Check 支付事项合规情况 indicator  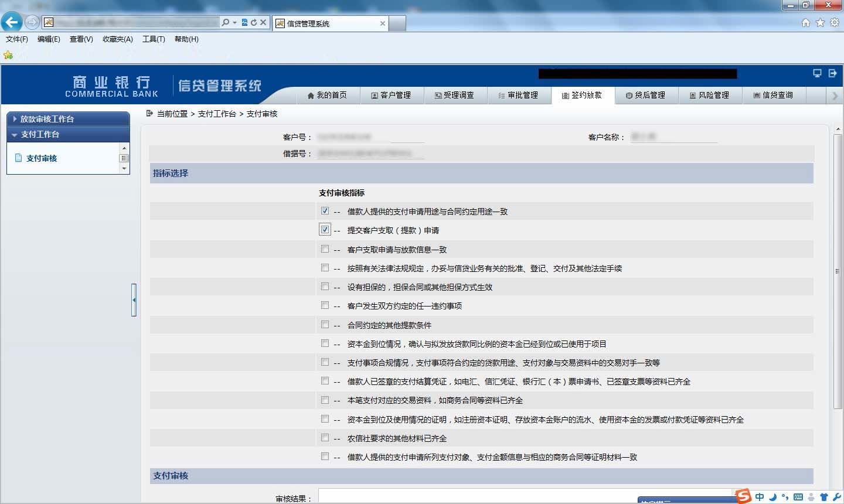(x=325, y=362)
